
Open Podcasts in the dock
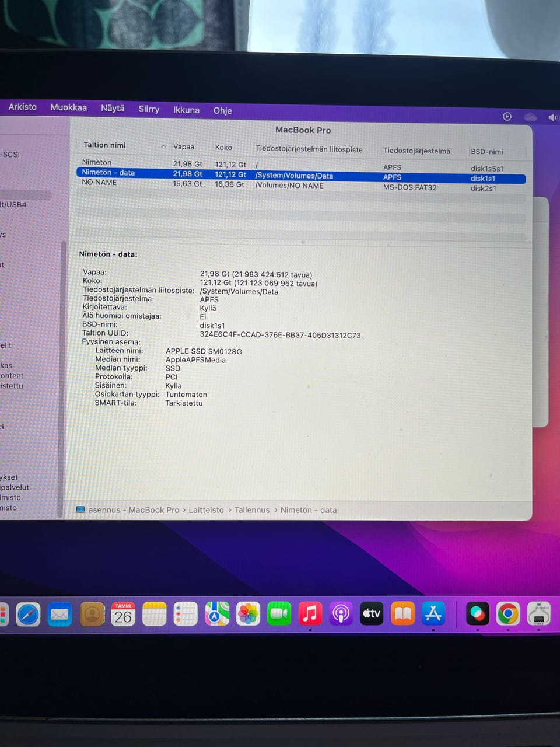[x=341, y=614]
